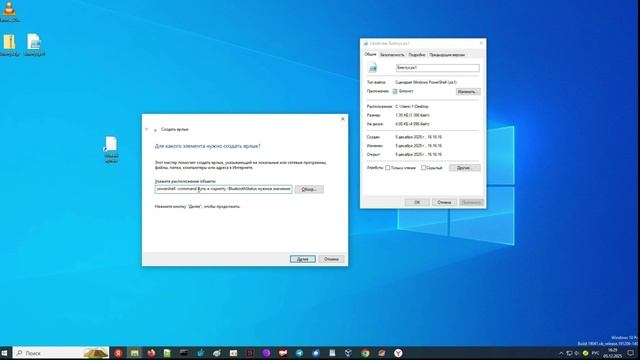
Task: Click the Поиск taskbar search box
Action: 61,353
